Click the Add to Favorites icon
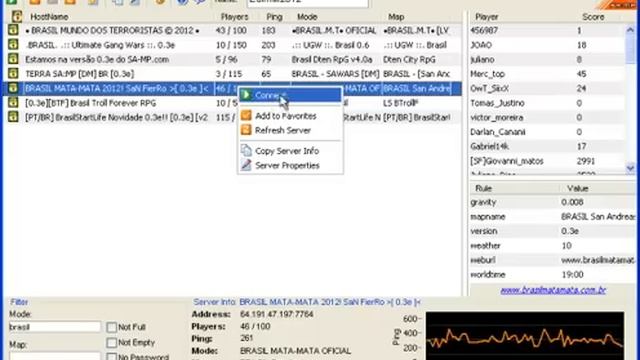This screenshot has height=360, width=640. 246,116
